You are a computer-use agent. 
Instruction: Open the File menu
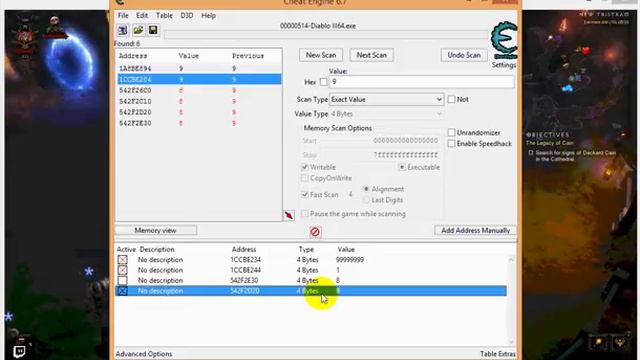[123, 16]
